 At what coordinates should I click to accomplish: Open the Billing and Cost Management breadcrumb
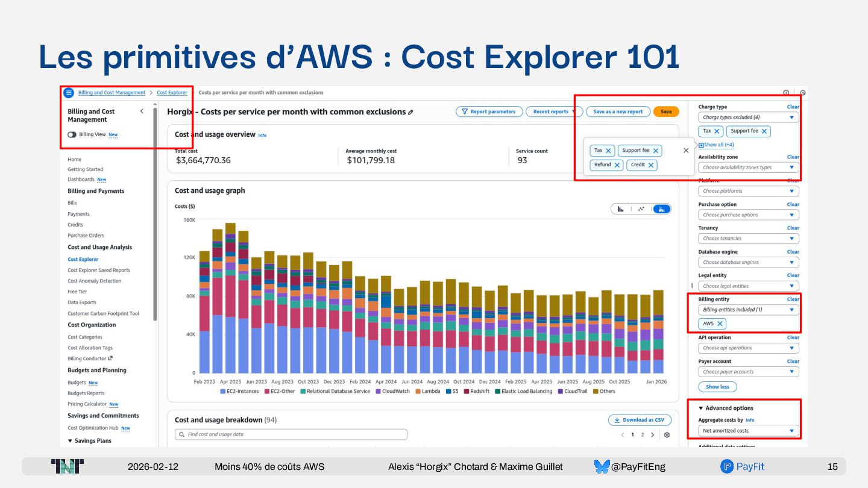tap(112, 93)
